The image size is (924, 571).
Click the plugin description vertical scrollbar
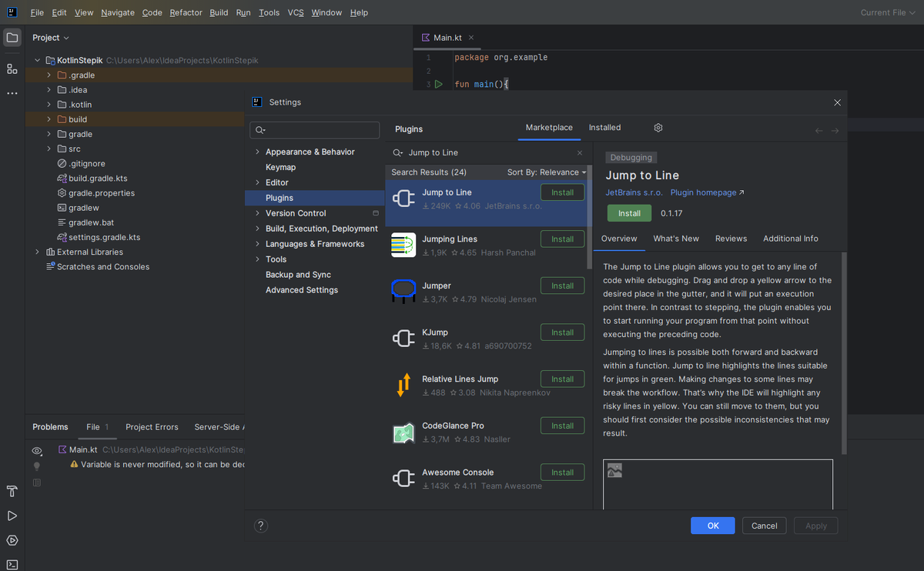tap(844, 352)
